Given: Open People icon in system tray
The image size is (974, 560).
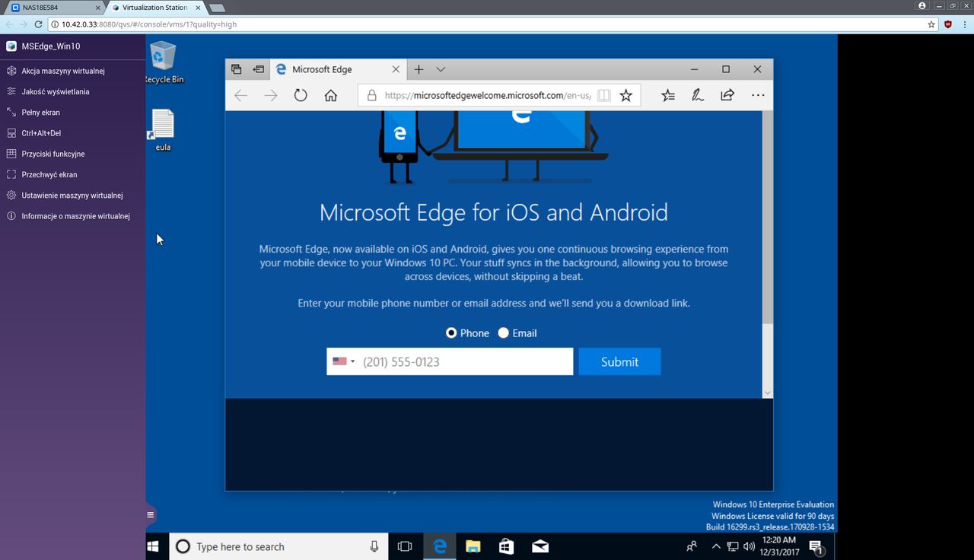Looking at the screenshot, I should 691,546.
